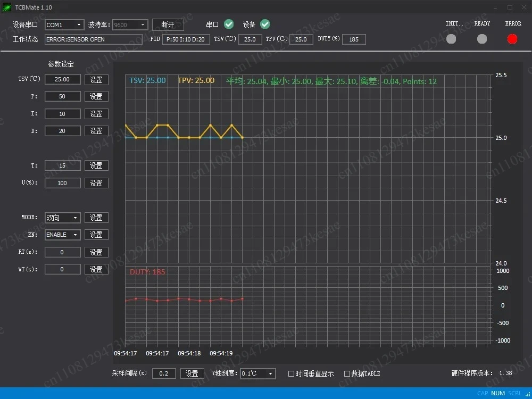Image resolution: width=532 pixels, height=399 pixels.
Task: Click the green device (设备) check indicator
Action: tap(265, 24)
